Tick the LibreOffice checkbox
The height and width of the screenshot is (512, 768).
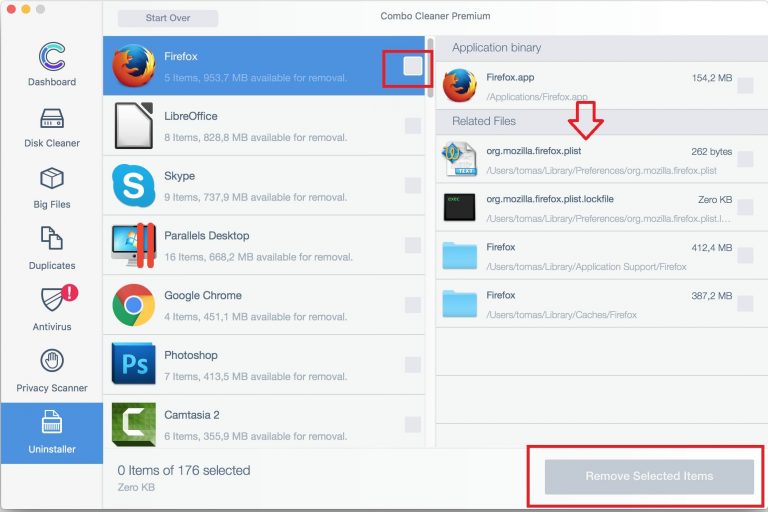(x=413, y=125)
